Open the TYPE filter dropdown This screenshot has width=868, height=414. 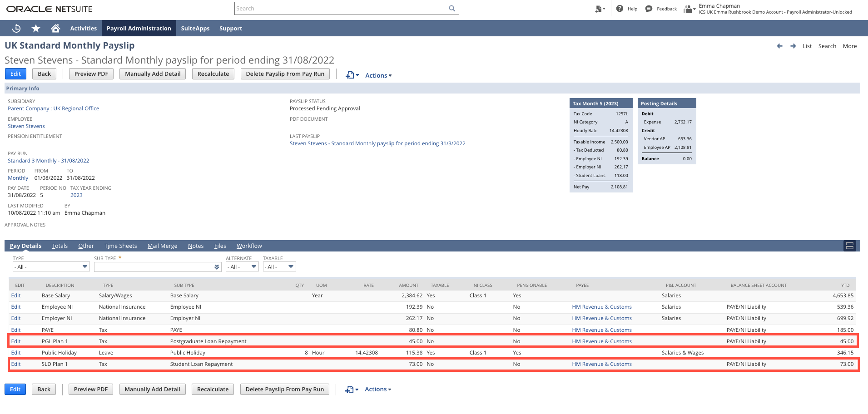[51, 266]
